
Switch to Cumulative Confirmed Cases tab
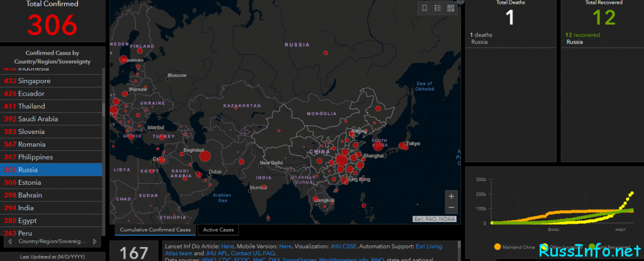click(x=155, y=230)
